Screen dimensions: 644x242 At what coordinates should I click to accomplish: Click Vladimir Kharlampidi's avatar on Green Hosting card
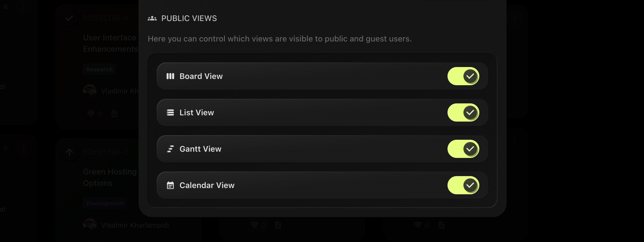point(90,225)
